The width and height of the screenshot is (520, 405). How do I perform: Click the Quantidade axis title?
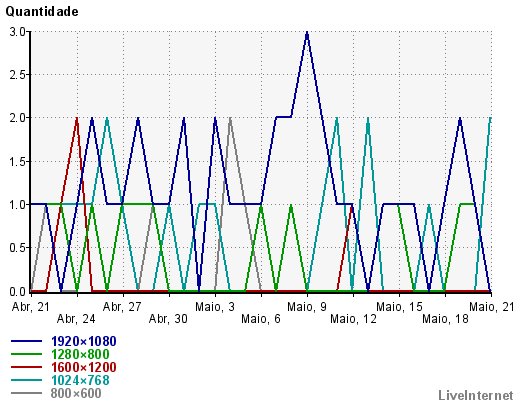pyautogui.click(x=42, y=12)
